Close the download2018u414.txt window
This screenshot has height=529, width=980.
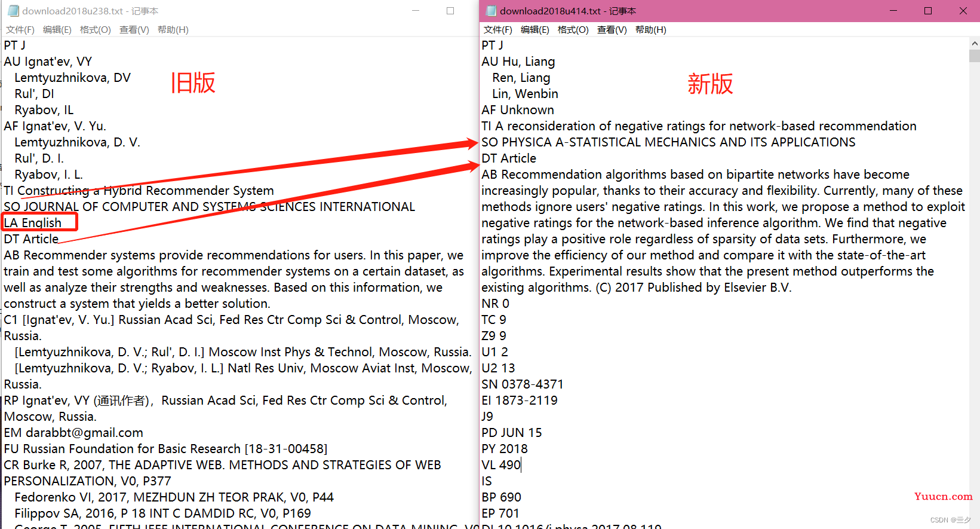tap(963, 11)
